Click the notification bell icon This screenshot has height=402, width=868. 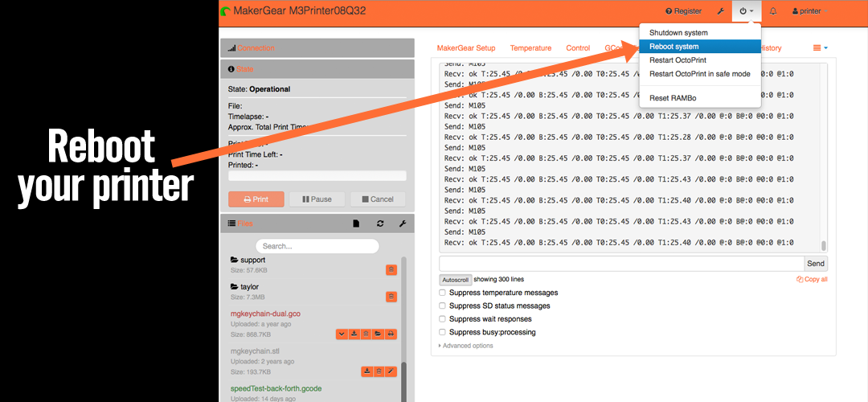(x=773, y=11)
